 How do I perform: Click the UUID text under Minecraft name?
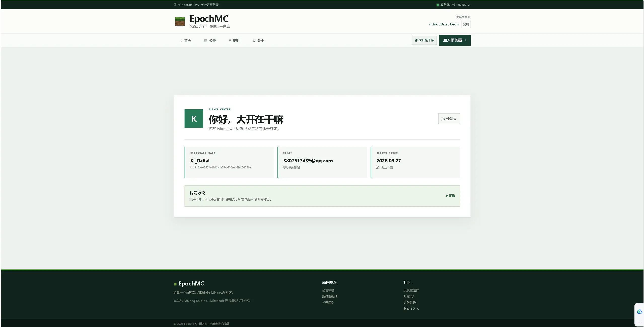pos(221,167)
